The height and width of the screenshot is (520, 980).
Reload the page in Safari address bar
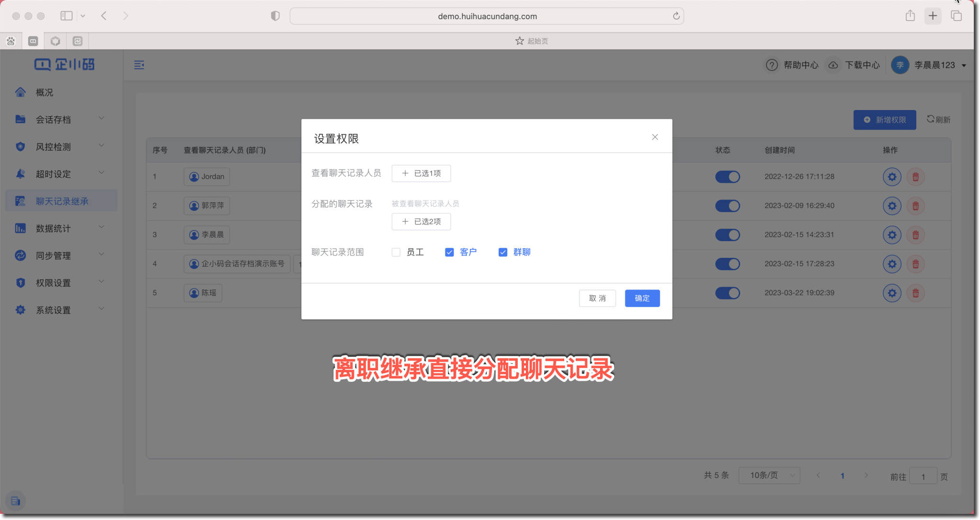(676, 16)
